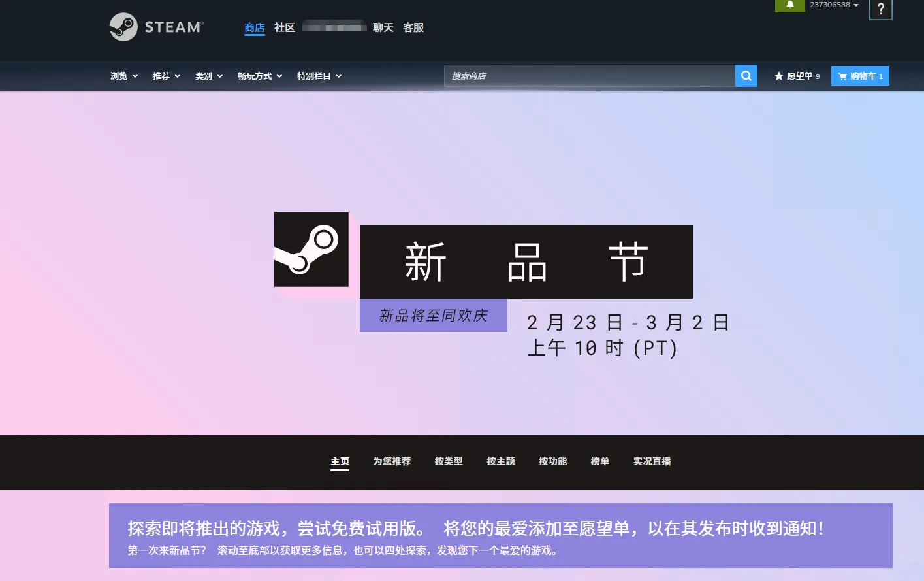Viewport: 924px width, 581px height.
Task: Open the 客服 support menu
Action: coord(413,27)
